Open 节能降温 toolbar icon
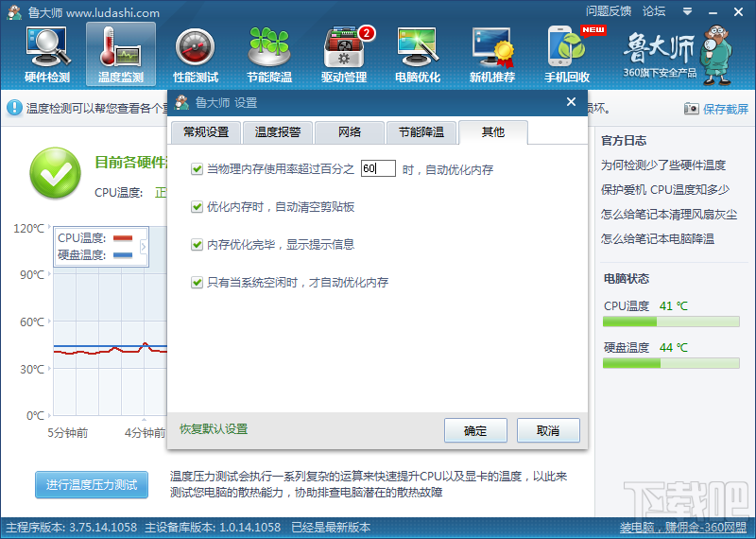The height and width of the screenshot is (539, 756). coord(269,55)
